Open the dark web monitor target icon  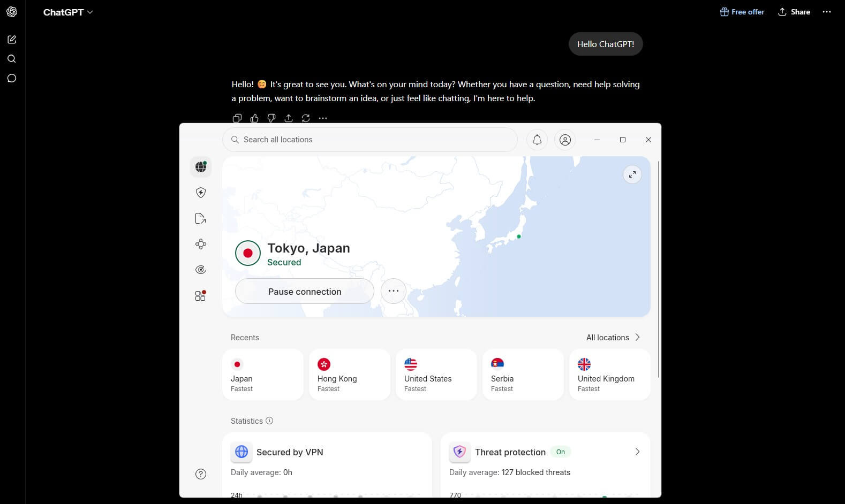pos(201,270)
